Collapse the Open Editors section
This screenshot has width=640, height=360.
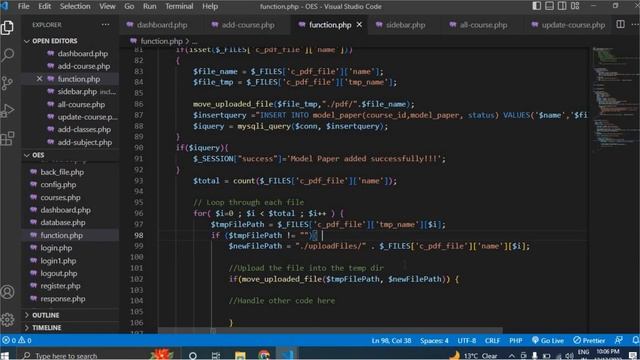click(x=54, y=41)
